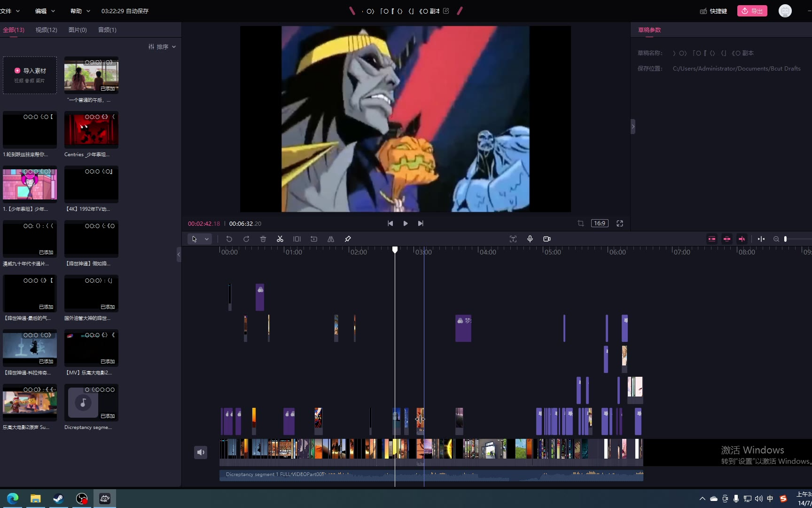Open the text recognition subtitle tool
This screenshot has width=812, height=508.
click(x=513, y=239)
